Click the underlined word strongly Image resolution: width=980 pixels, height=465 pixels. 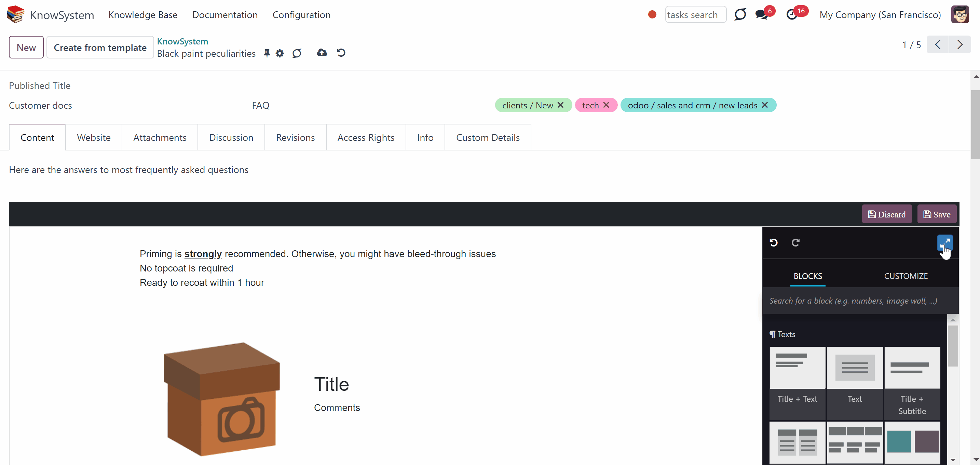pos(203,254)
